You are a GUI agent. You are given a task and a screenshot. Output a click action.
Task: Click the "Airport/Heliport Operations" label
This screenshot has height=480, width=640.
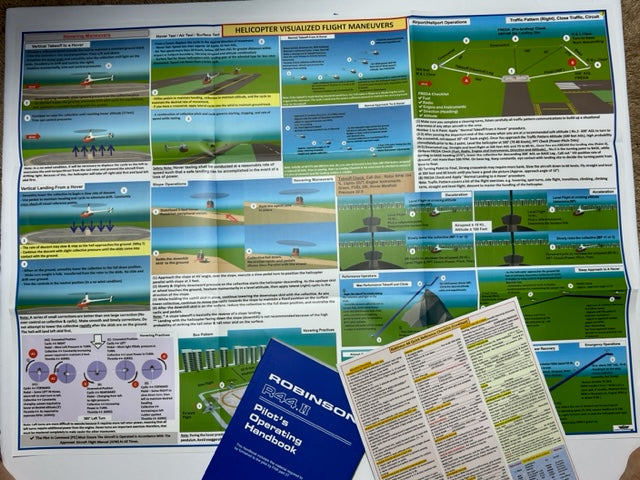point(440,21)
